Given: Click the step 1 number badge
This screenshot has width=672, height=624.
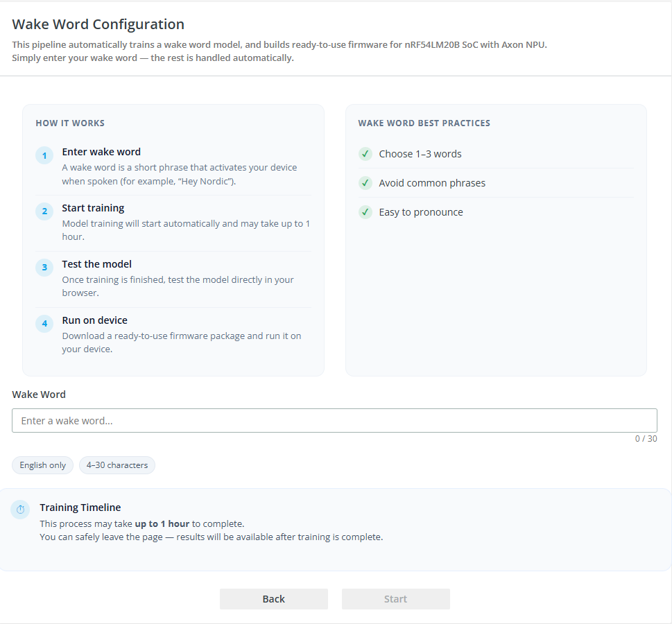Looking at the screenshot, I should tap(44, 155).
